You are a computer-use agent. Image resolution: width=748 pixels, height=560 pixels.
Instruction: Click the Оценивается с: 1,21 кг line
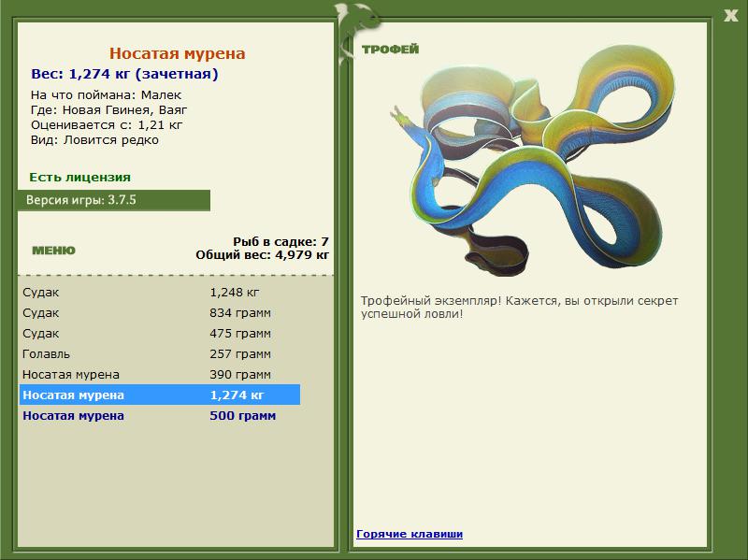click(x=107, y=125)
